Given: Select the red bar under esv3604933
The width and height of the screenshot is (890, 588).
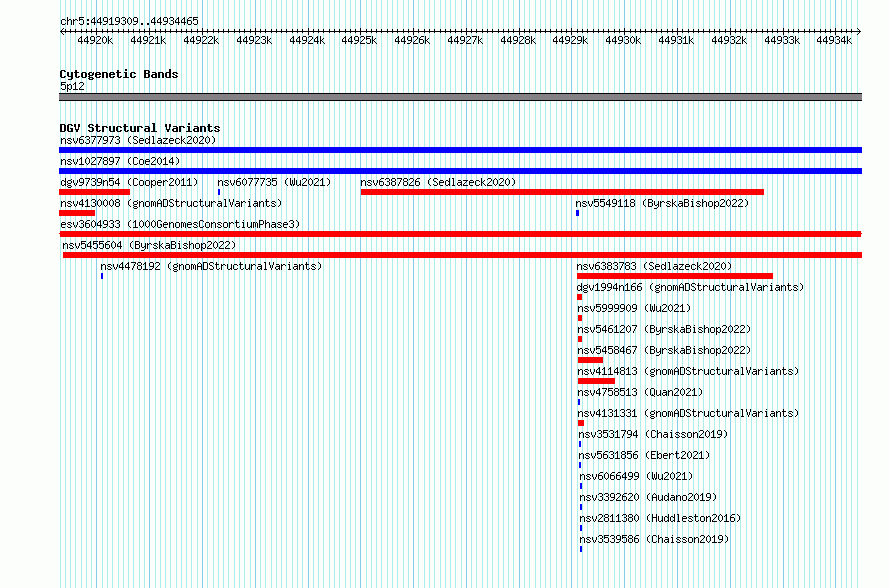Looking at the screenshot, I should click(460, 234).
